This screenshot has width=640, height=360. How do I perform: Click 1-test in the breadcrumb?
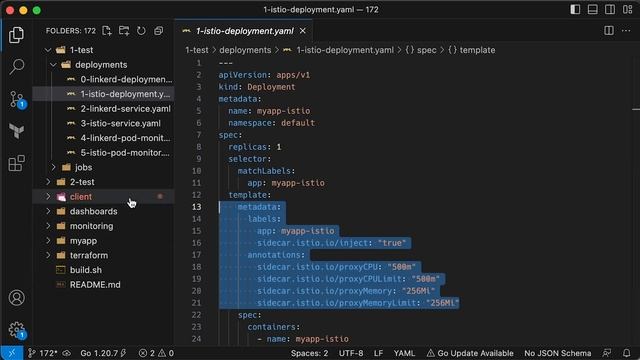[x=197, y=50]
